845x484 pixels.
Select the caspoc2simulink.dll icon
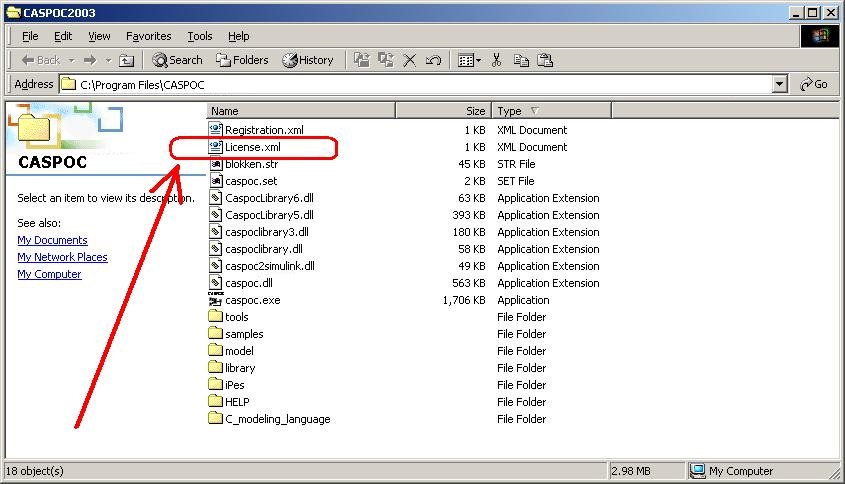point(216,266)
